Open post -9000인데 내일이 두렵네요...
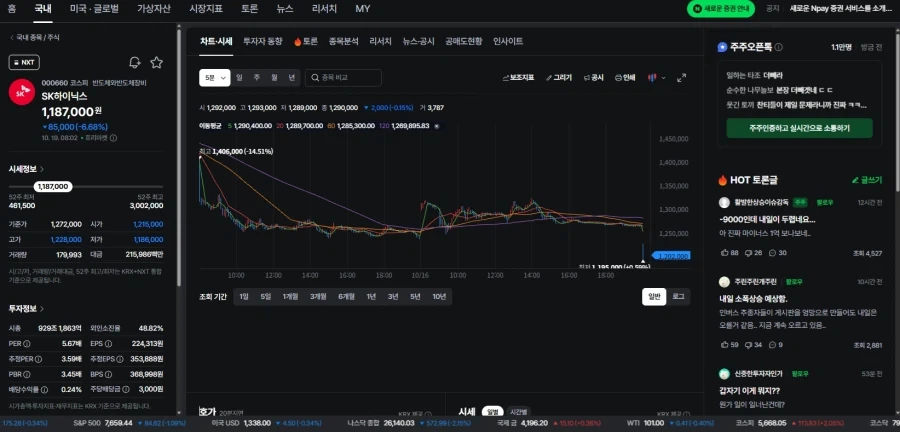The height and width of the screenshot is (432, 900). pos(767,219)
